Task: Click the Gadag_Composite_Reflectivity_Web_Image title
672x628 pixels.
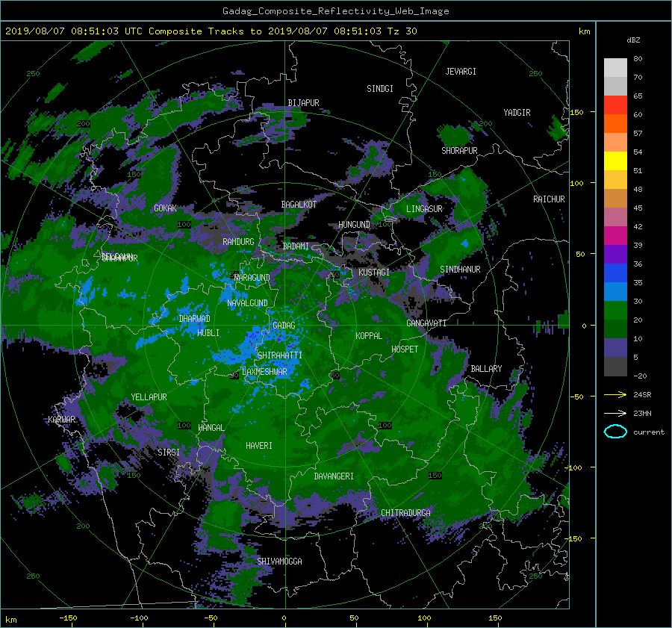Action: [336, 11]
